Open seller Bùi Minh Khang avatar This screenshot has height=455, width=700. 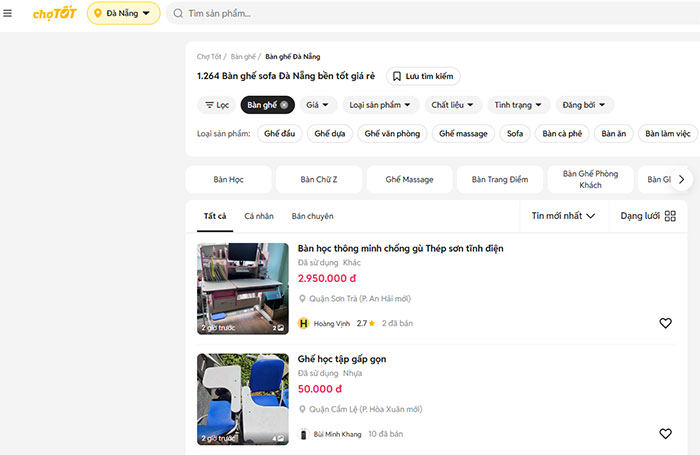304,434
